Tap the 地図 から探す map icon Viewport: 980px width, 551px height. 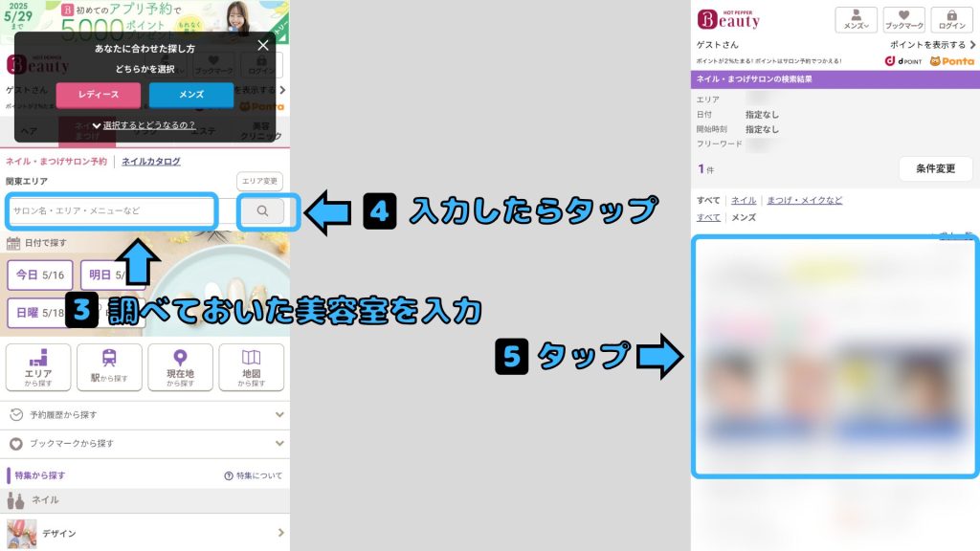(x=251, y=367)
